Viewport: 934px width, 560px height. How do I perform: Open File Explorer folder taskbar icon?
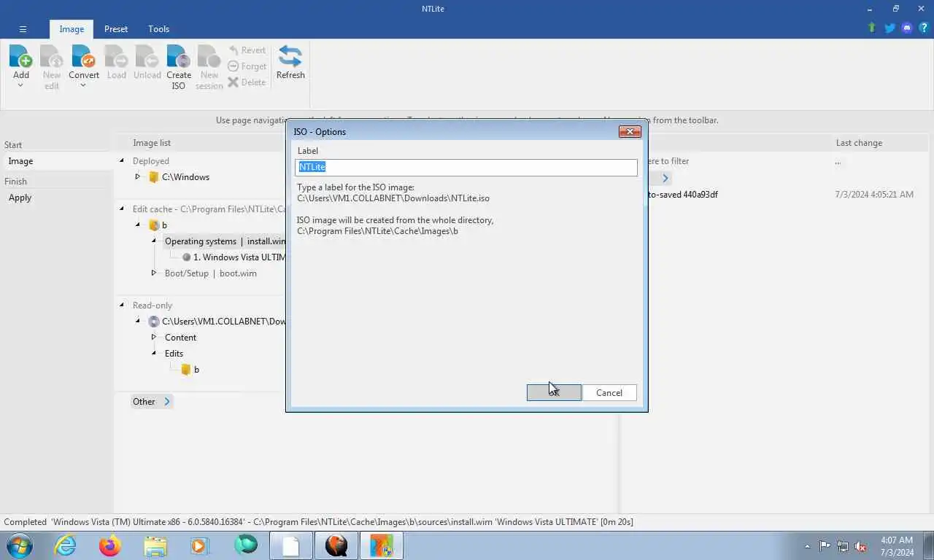pyautogui.click(x=155, y=545)
